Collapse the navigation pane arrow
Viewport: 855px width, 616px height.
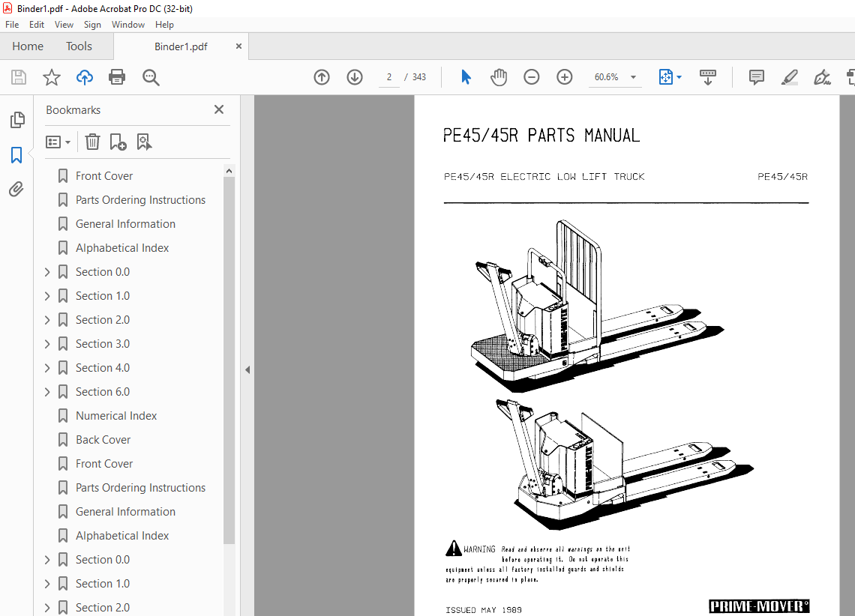tap(247, 369)
